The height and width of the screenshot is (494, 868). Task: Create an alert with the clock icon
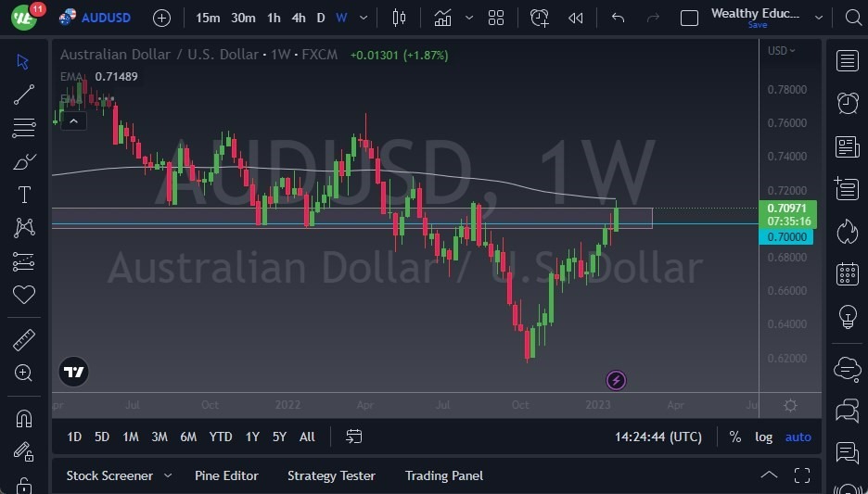[x=540, y=19]
